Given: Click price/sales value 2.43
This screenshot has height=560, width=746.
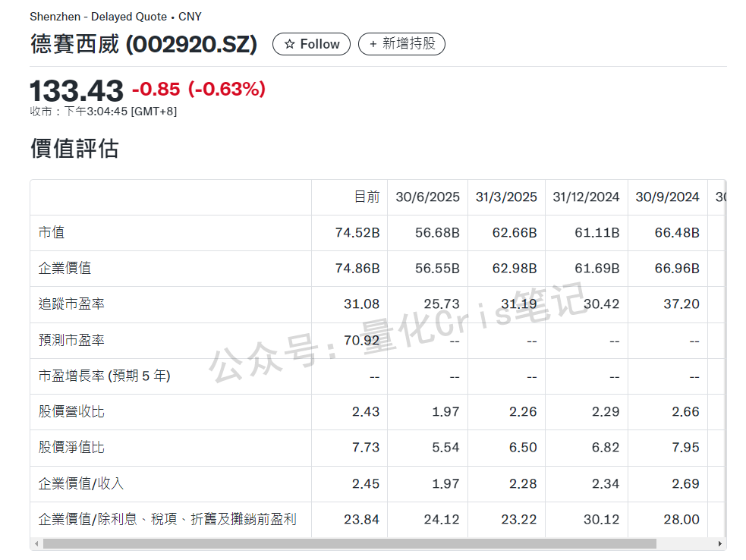Looking at the screenshot, I should click(x=366, y=411).
